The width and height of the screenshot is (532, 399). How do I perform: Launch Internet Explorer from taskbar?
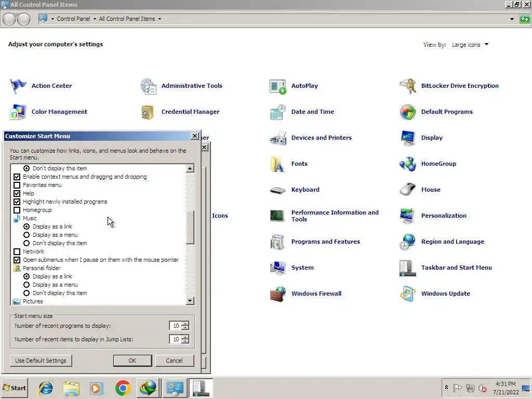(46, 388)
